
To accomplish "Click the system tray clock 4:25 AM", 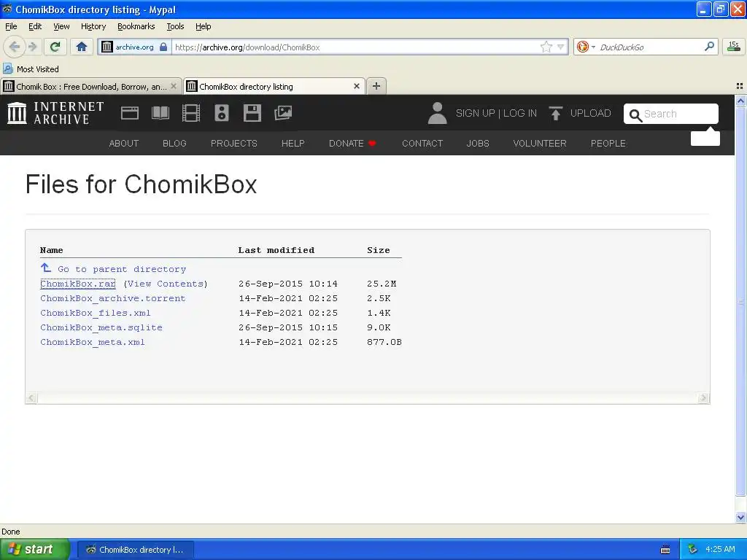I will click(x=720, y=549).
